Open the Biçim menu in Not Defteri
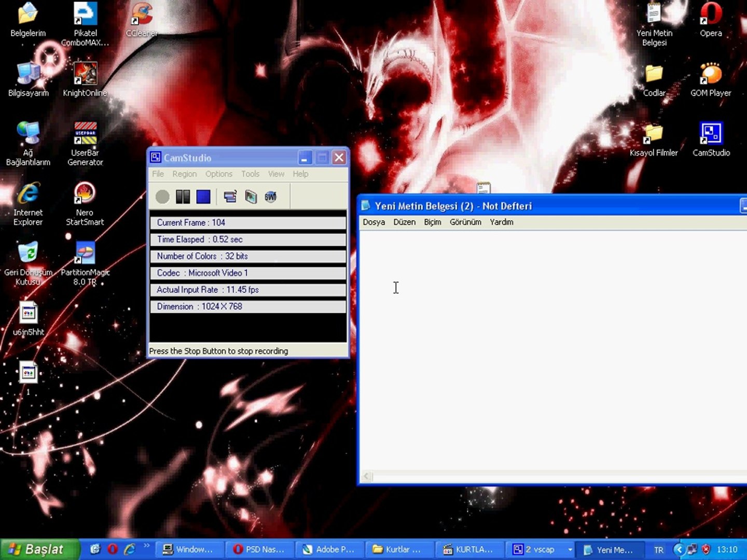 coord(433,222)
